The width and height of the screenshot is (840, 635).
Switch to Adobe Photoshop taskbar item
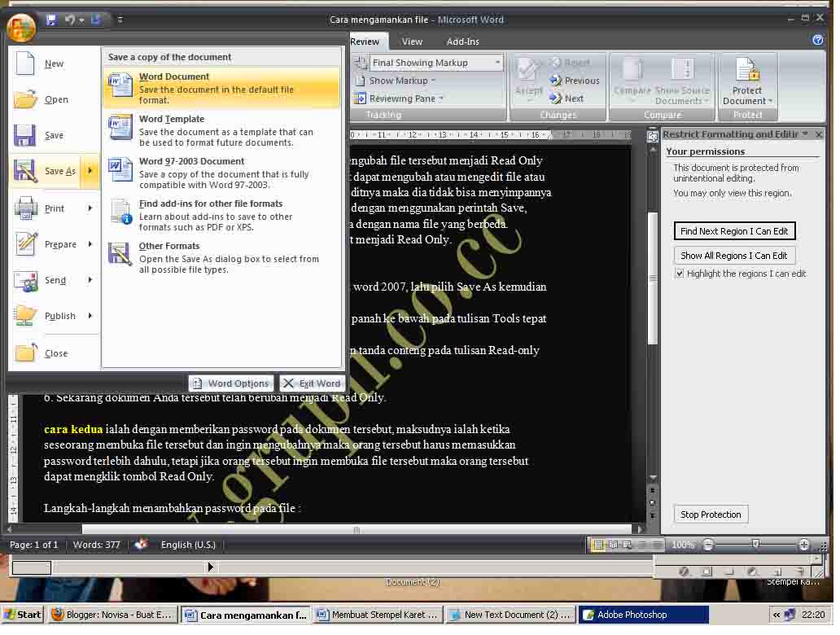(x=643, y=615)
